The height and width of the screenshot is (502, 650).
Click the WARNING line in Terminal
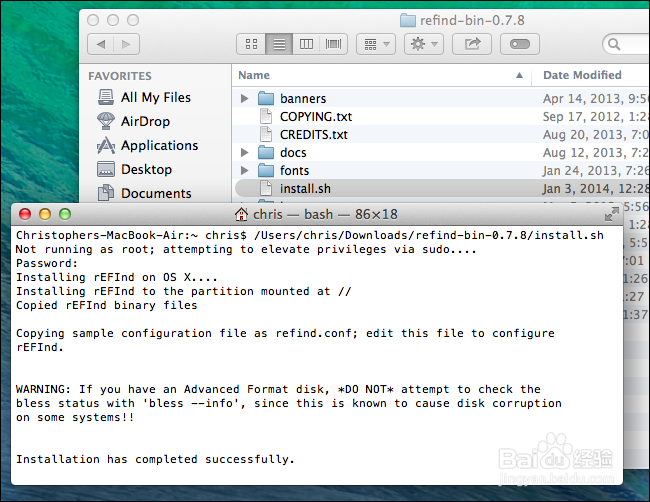coord(278,389)
